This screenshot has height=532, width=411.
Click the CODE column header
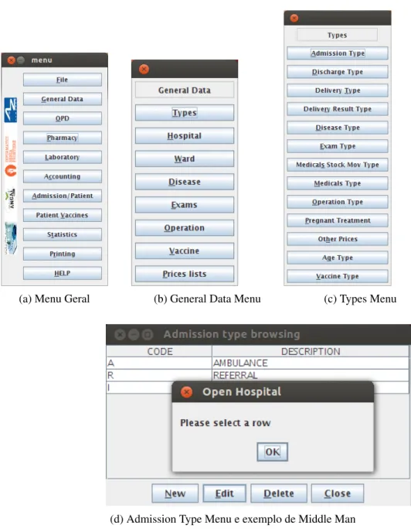click(159, 351)
